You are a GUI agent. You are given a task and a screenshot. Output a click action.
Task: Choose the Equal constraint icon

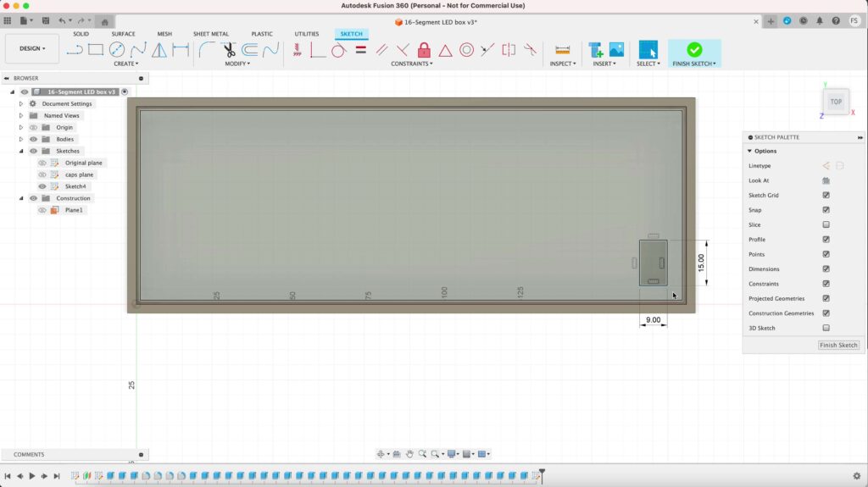(x=360, y=50)
